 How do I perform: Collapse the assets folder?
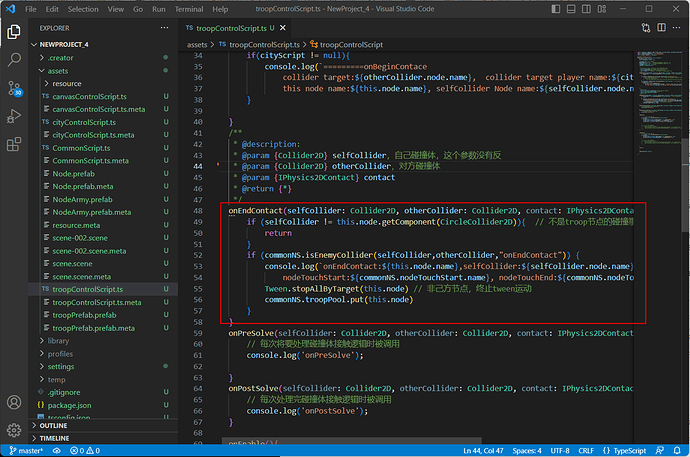(x=57, y=72)
